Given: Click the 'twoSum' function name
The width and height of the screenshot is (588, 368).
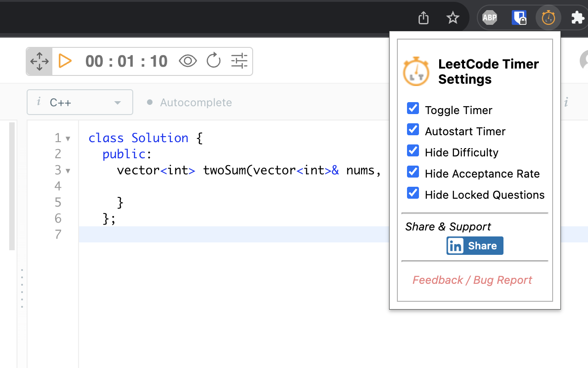Looking at the screenshot, I should coord(224,170).
